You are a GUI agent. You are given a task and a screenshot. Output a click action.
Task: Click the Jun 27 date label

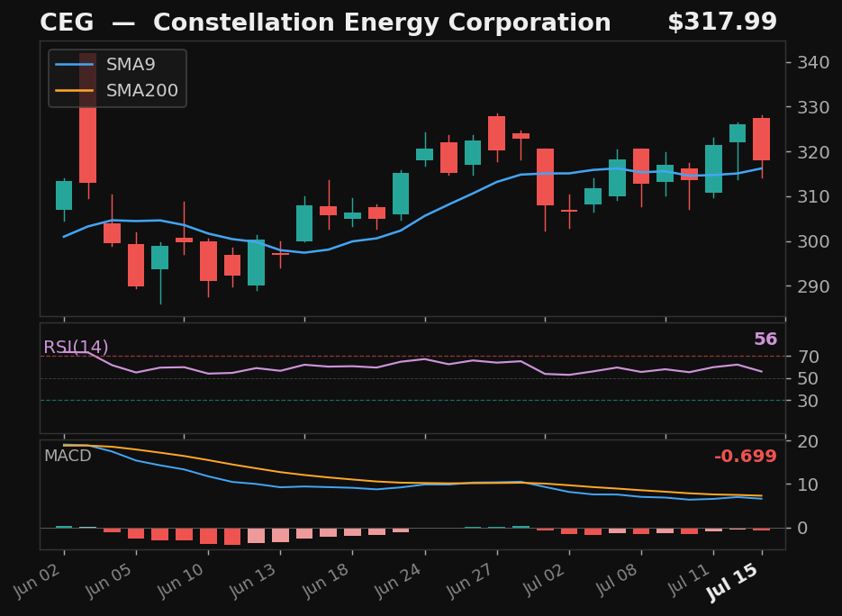click(x=471, y=581)
